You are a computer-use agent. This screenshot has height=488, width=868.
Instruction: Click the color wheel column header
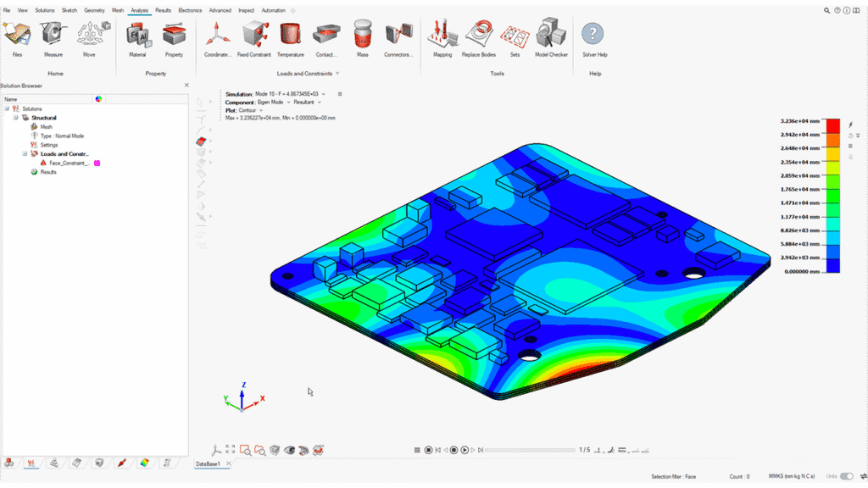98,99
